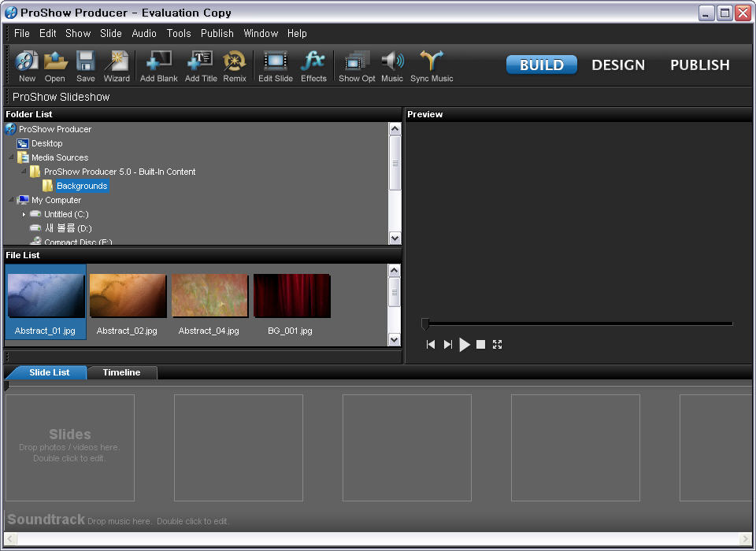Click the Open show toolbar icon
Screen dimensions: 756x551
55,66
